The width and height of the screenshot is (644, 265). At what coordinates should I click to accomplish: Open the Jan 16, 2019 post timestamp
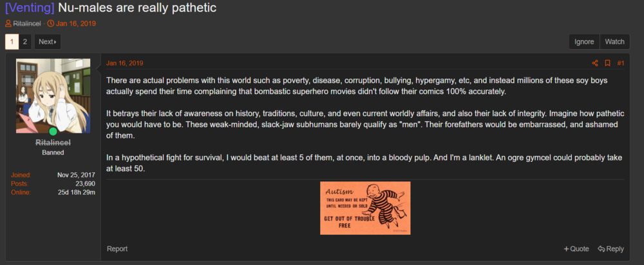125,63
